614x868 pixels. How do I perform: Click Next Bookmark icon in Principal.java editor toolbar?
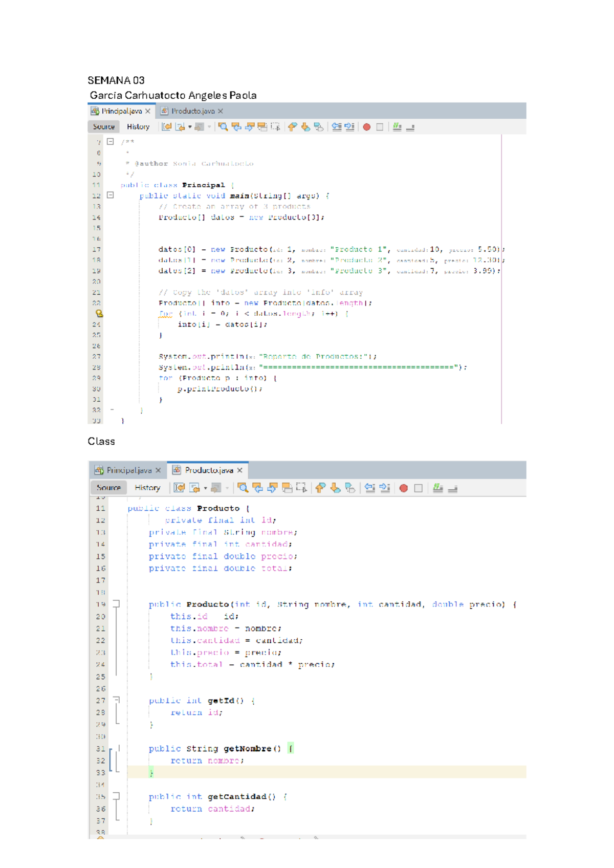coord(305,127)
